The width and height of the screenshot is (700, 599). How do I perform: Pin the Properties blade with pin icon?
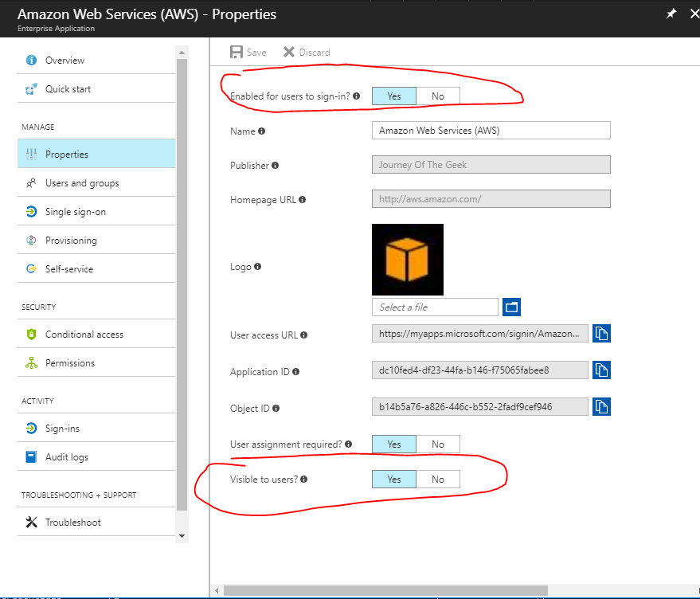pyautogui.click(x=671, y=14)
